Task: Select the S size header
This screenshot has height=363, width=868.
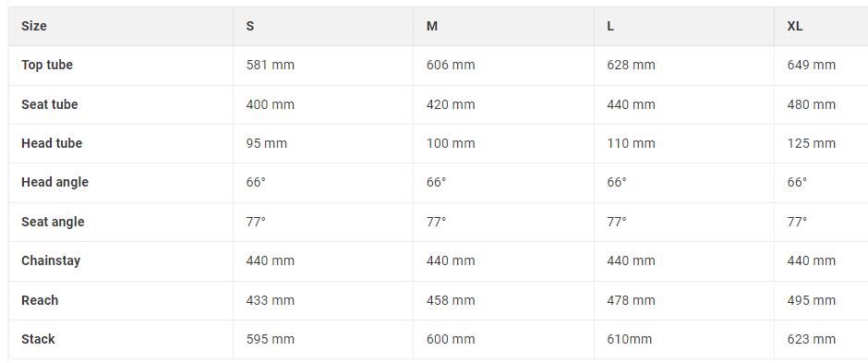Action: click(x=250, y=26)
